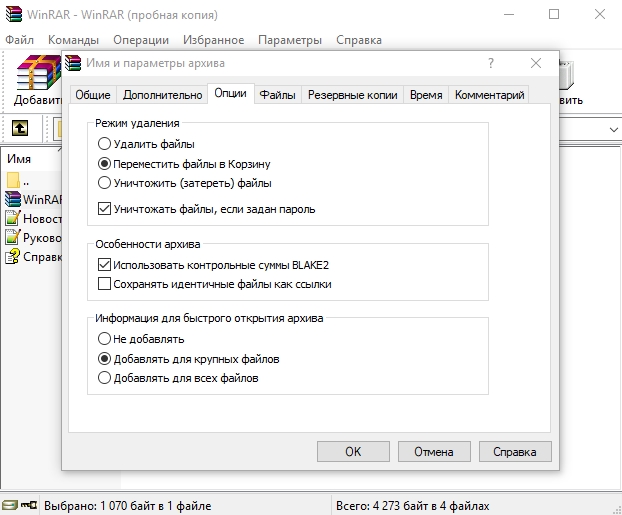Click status text 'Всего: 4 273 байт в 4 файлах'
Image resolution: width=622 pixels, height=515 pixels.
coord(413,506)
